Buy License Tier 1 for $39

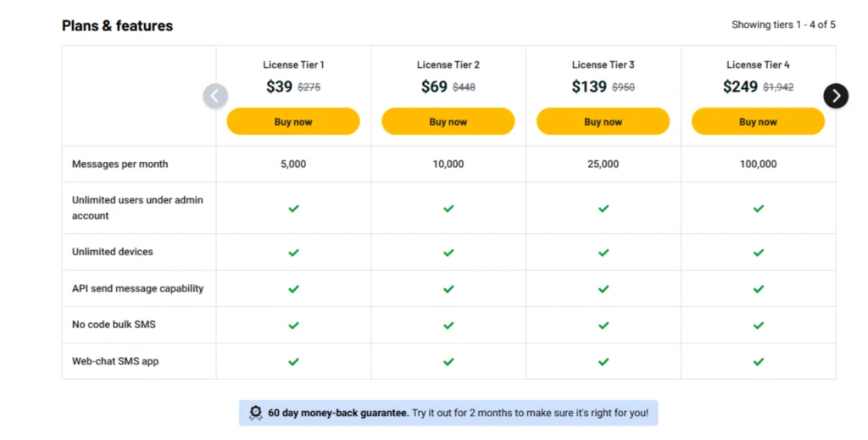293,122
